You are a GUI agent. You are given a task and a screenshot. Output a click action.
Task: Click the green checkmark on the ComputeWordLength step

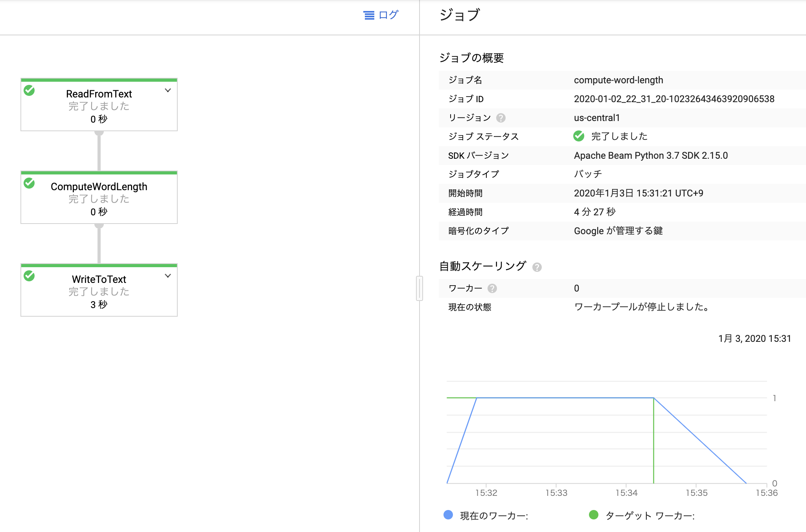(29, 183)
